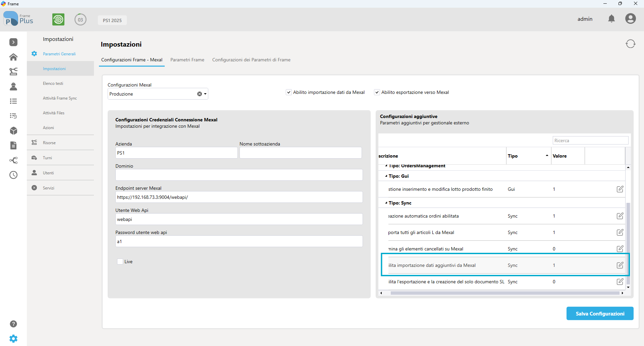The width and height of the screenshot is (644, 346).
Task: Go to the Home icon in left rail
Action: [x=13, y=57]
